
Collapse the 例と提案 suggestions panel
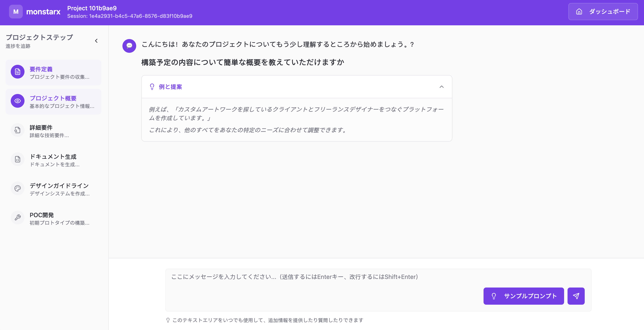(x=441, y=87)
